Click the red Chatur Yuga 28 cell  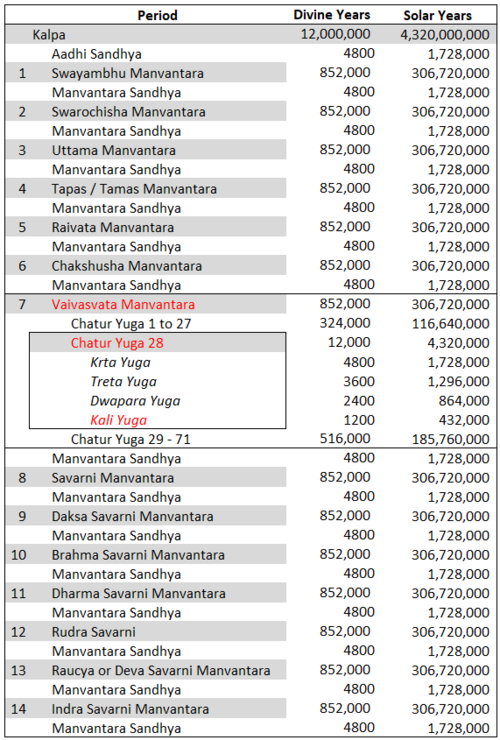pyautogui.click(x=117, y=343)
